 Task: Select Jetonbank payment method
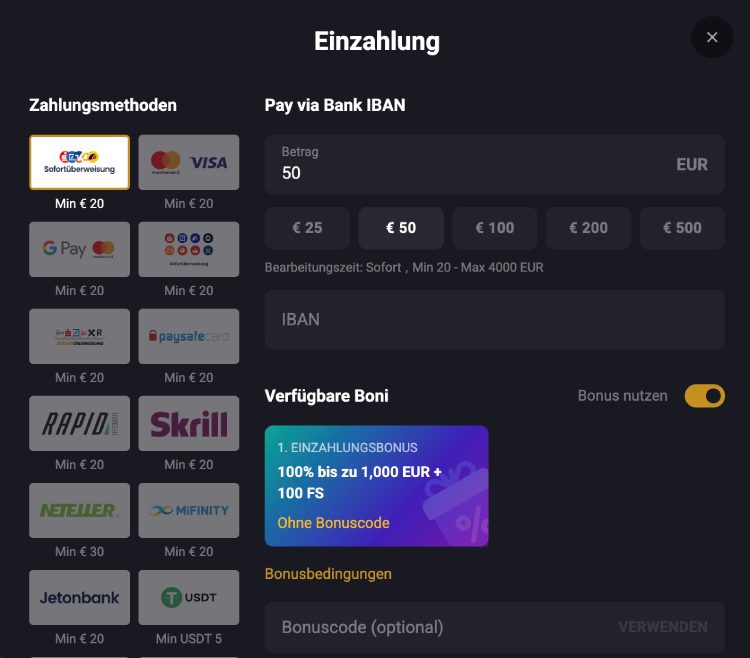coord(79,597)
